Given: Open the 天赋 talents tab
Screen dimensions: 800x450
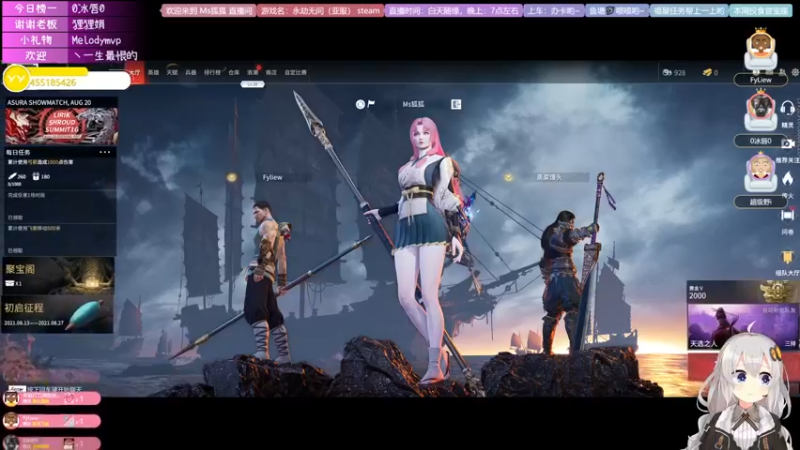Looking at the screenshot, I should (172, 72).
